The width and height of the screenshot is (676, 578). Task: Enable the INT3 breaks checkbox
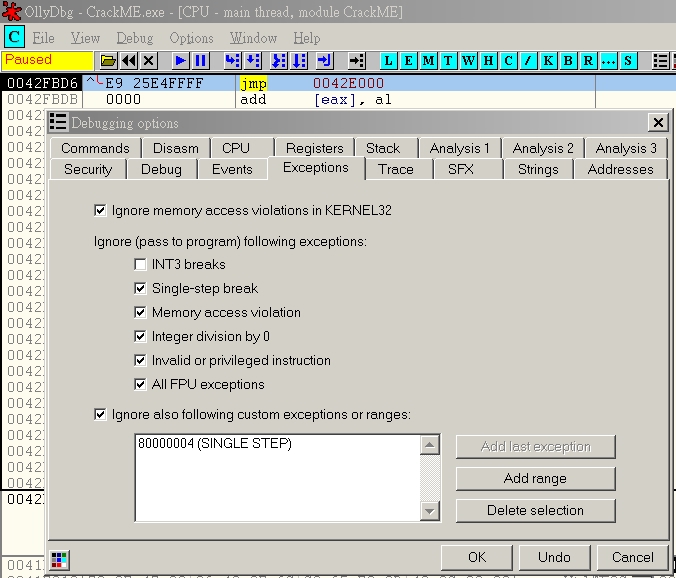tap(140, 264)
